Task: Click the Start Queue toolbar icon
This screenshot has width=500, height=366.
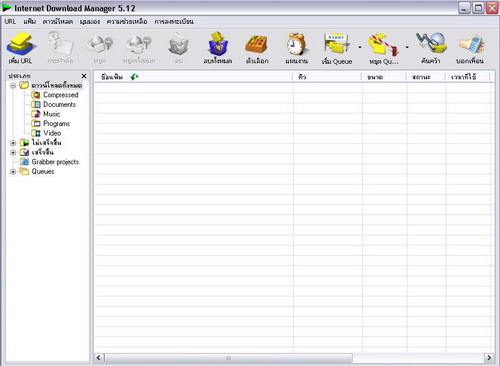Action: pos(337,44)
